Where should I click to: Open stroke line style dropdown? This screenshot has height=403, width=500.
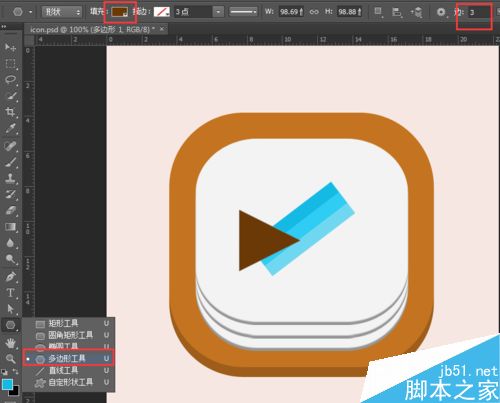243,12
